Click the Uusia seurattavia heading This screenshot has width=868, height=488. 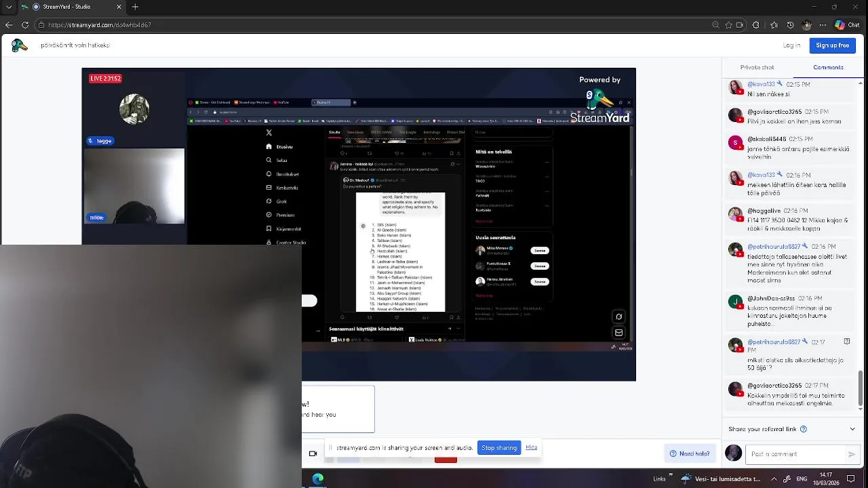click(496, 237)
